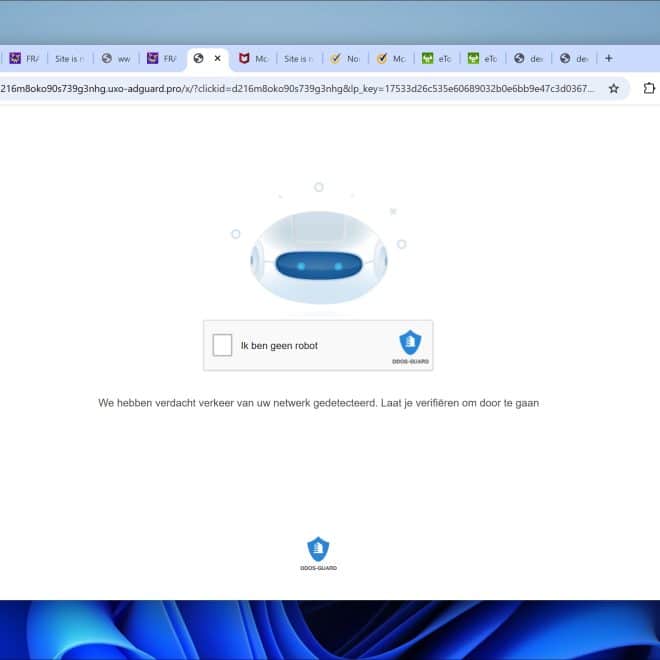The height and width of the screenshot is (660, 660).
Task: Click the DDOS-GUARD logo at the page bottom
Action: click(318, 553)
